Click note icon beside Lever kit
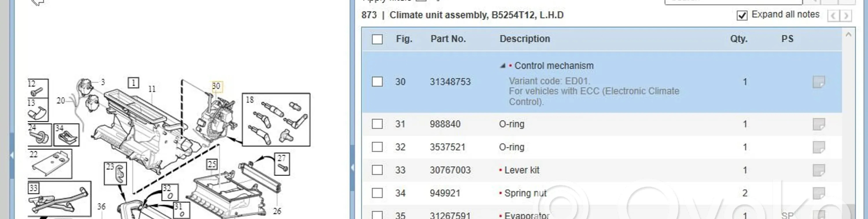Viewport: 868px width, 219px height. click(819, 170)
